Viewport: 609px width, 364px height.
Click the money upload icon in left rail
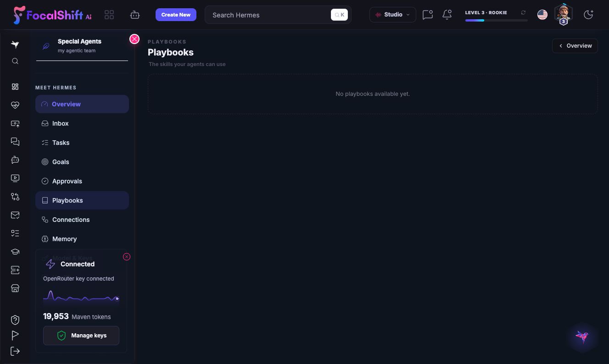pos(15,124)
